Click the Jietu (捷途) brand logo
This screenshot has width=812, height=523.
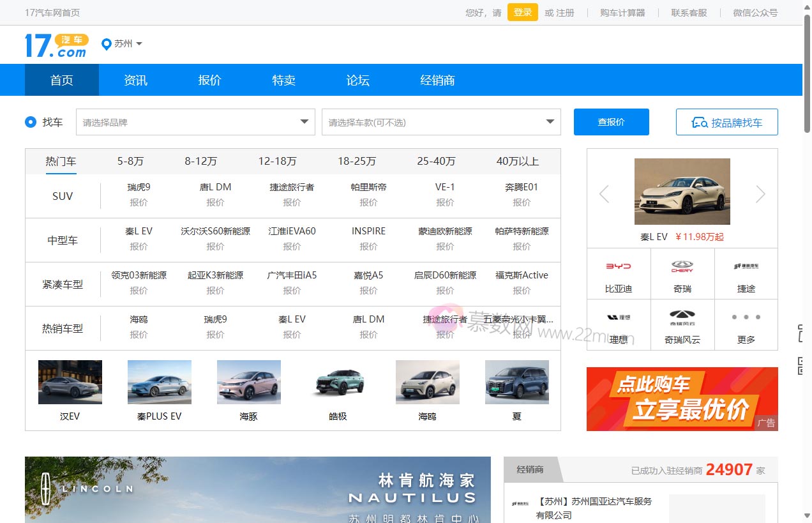(746, 266)
